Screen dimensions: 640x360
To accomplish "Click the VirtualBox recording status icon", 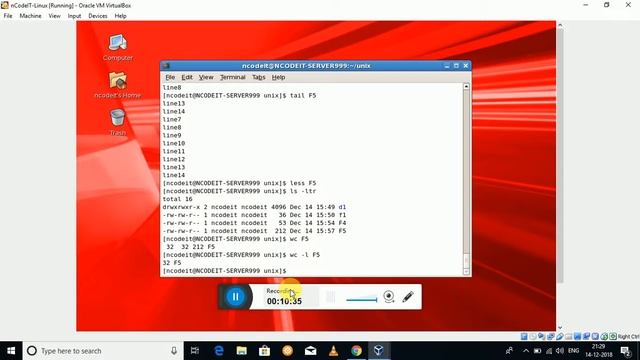I will [x=586, y=336].
